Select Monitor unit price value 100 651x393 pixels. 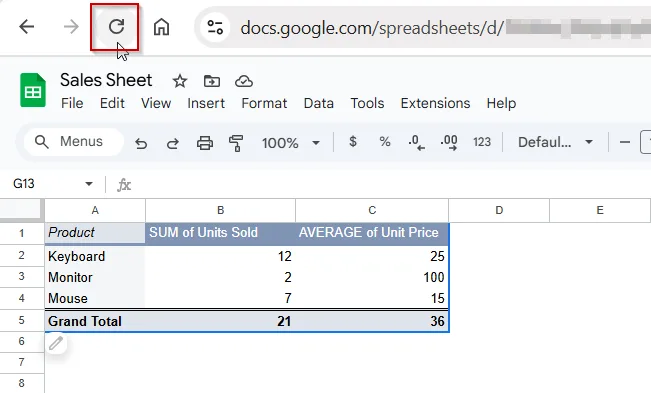[x=372, y=277]
